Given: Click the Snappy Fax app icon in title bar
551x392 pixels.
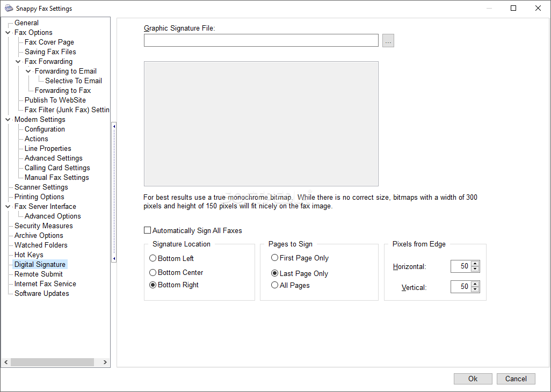Looking at the screenshot, I should click(9, 8).
